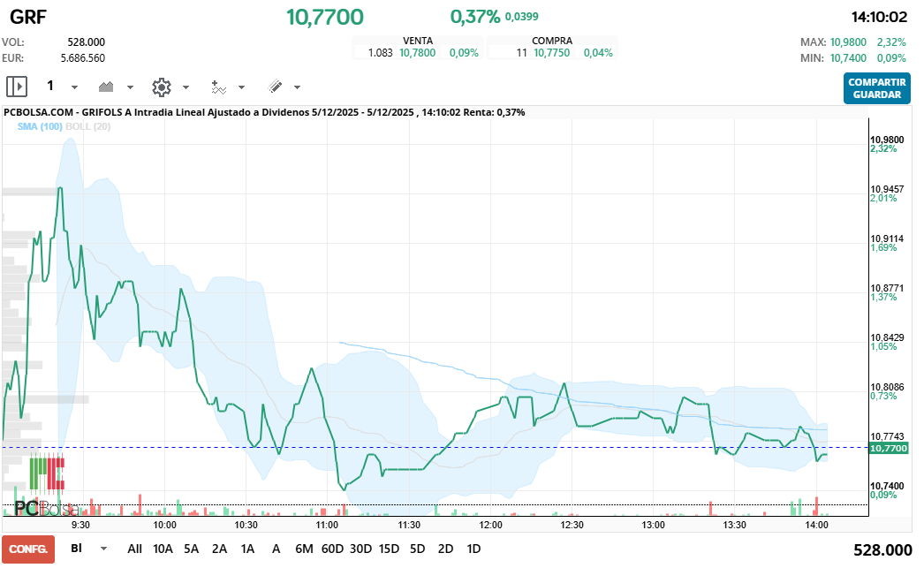The image size is (924, 568).
Task: Open the CONFG. button
Action: coord(27,549)
